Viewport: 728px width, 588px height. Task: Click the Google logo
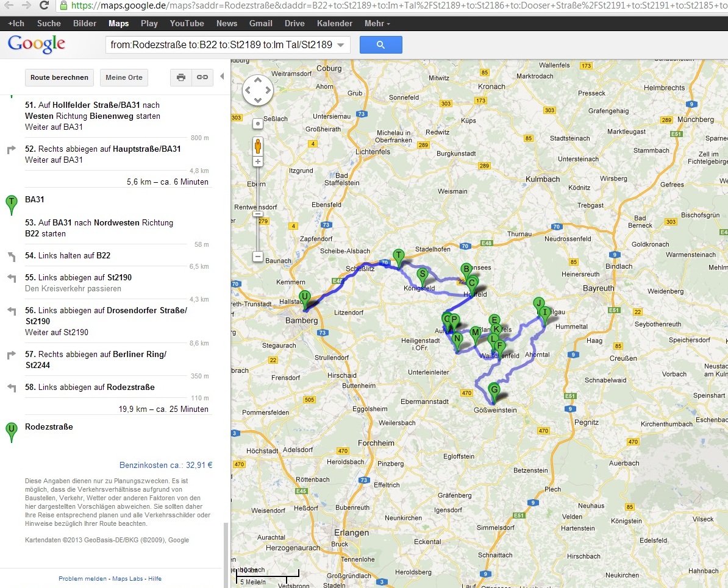pyautogui.click(x=36, y=44)
